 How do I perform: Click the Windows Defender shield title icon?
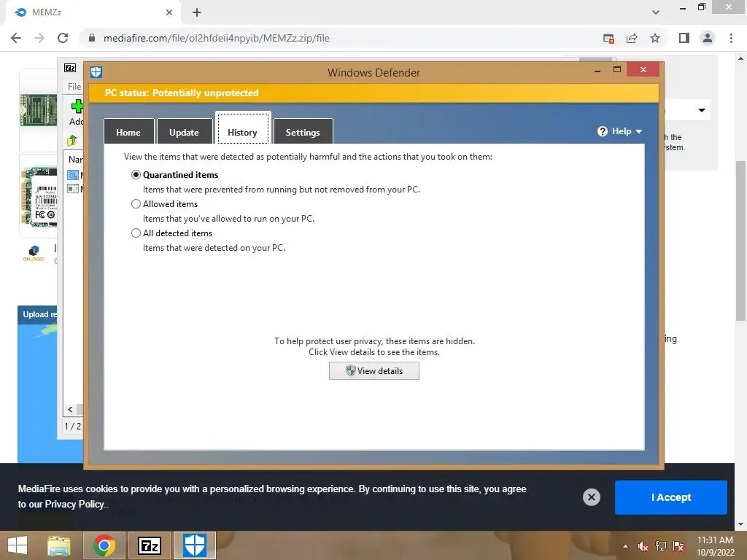[96, 72]
